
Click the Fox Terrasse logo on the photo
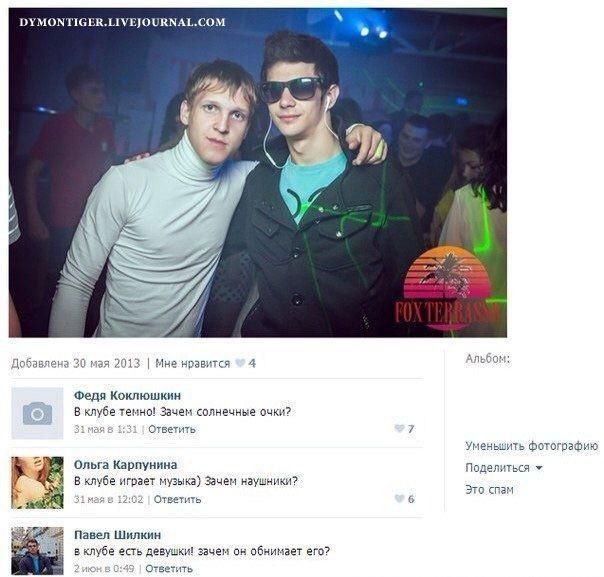(447, 291)
